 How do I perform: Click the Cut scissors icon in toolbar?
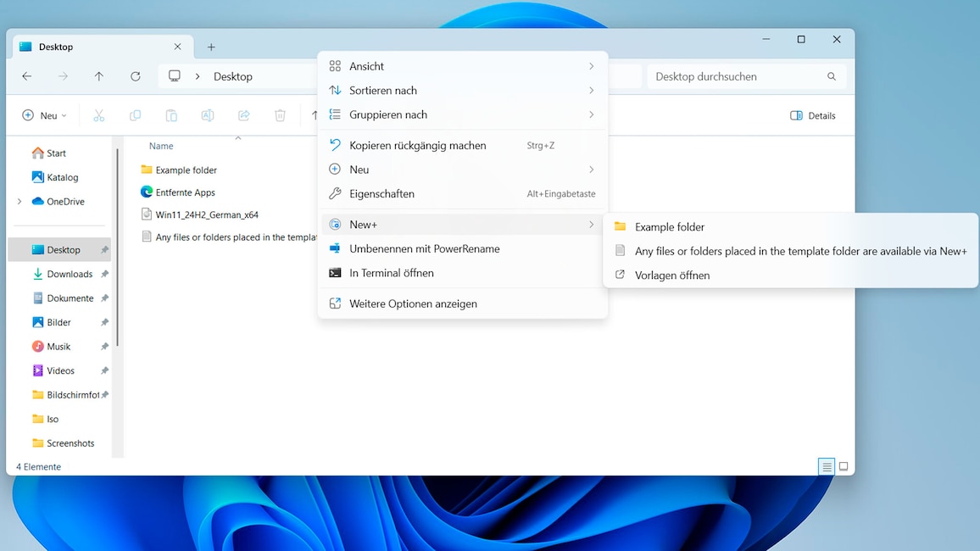[x=98, y=115]
